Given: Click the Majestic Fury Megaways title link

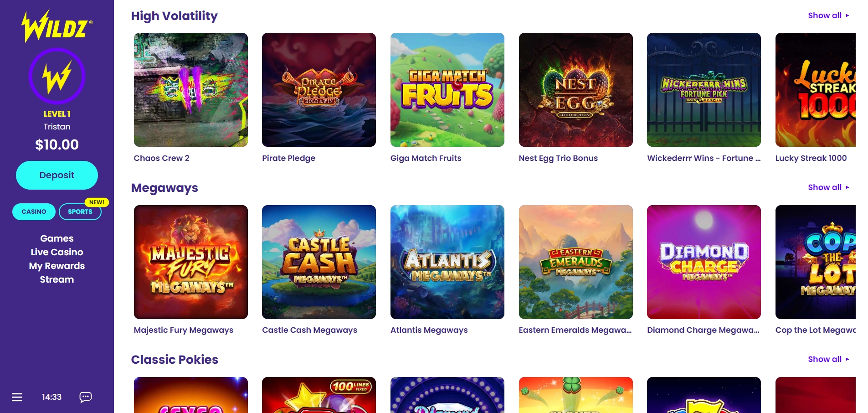Looking at the screenshot, I should pyautogui.click(x=184, y=330).
